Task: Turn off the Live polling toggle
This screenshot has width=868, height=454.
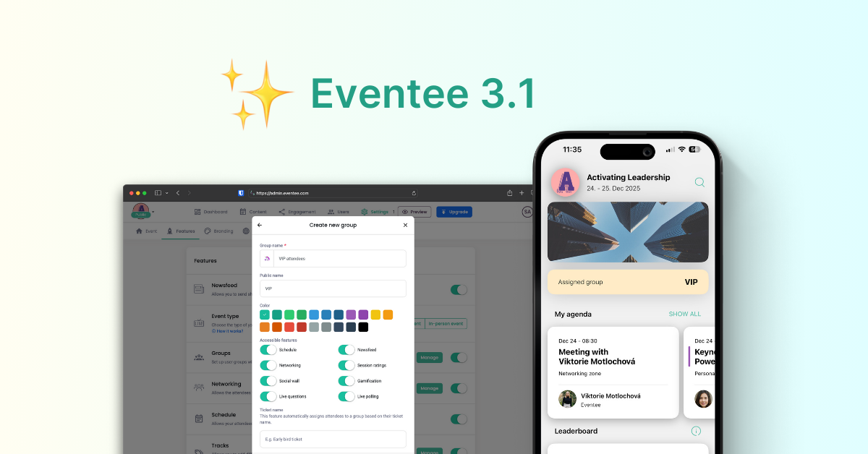Action: tap(346, 396)
